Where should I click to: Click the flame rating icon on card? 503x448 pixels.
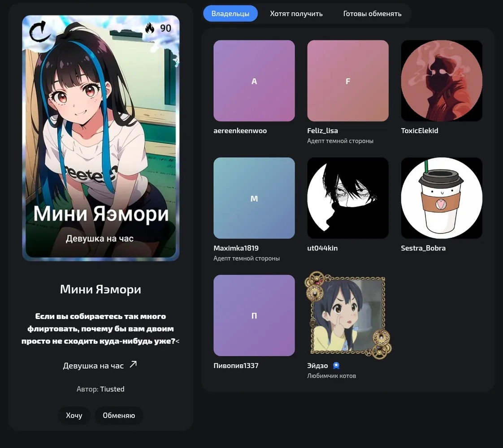pyautogui.click(x=149, y=28)
